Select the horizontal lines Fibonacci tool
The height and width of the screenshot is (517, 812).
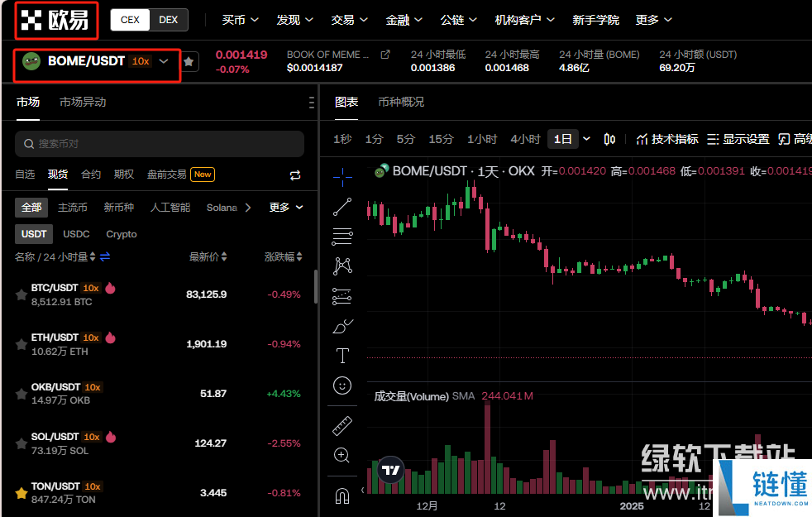(x=342, y=237)
